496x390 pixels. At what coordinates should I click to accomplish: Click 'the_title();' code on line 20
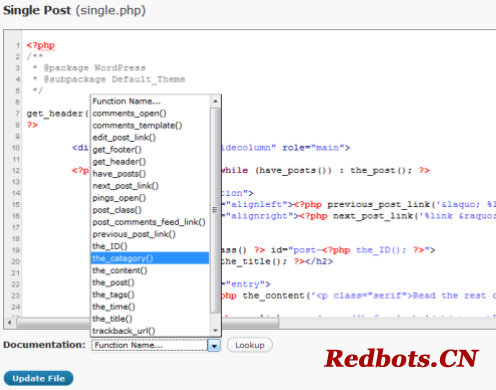tap(254, 261)
